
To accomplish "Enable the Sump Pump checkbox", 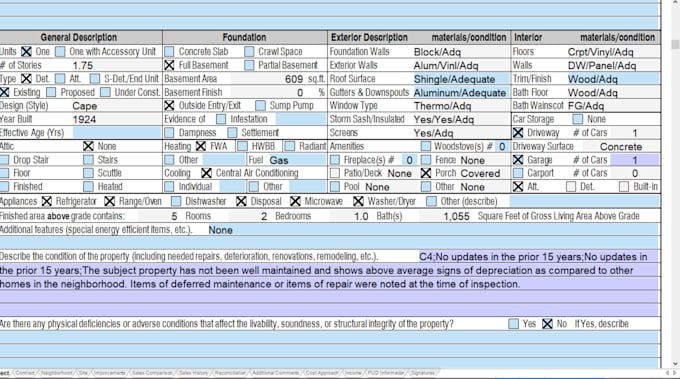I will 260,105.
